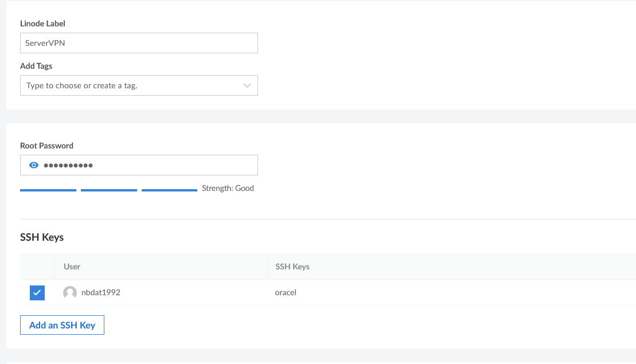Toggle root password visibility eye icon
The width and height of the screenshot is (636, 364).
[x=34, y=165]
